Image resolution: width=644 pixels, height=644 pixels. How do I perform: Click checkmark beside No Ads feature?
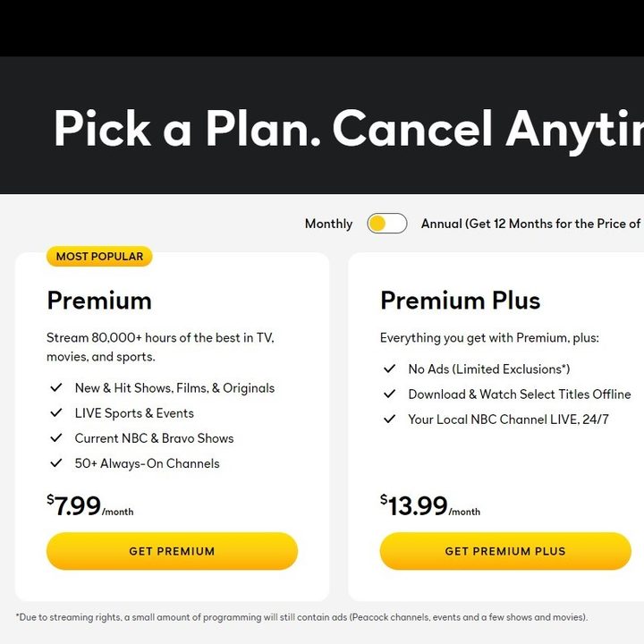389,369
